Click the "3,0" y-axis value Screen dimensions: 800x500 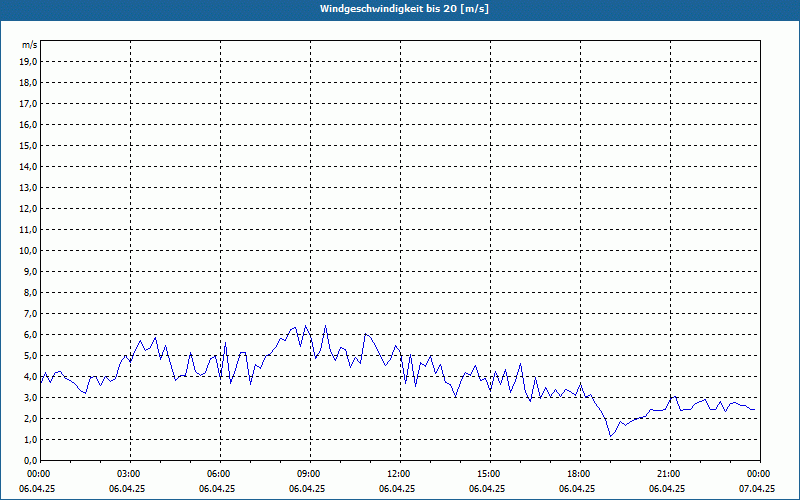pyautogui.click(x=30, y=397)
